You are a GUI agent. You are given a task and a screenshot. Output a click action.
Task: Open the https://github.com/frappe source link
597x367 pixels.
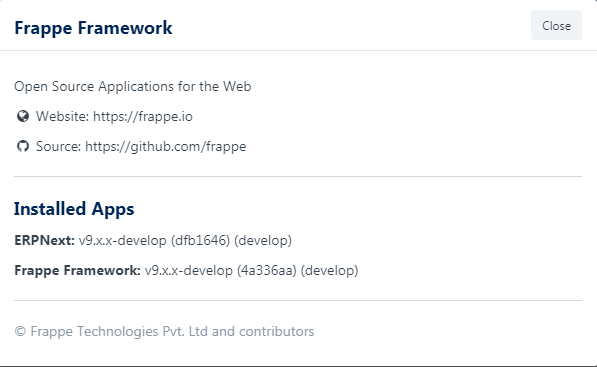tap(166, 147)
